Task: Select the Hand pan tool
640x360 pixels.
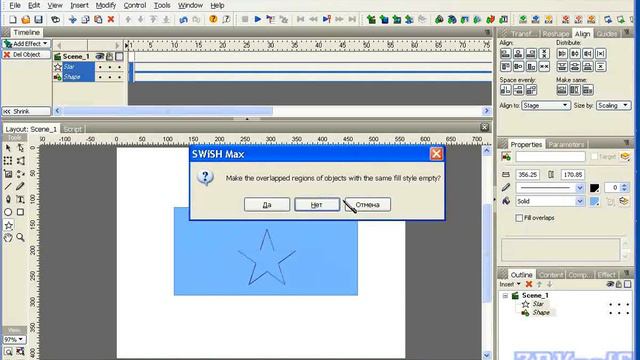Action: tap(8, 238)
